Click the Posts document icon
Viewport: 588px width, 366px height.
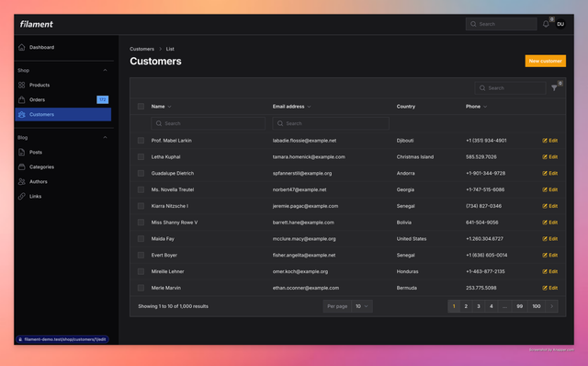coord(22,152)
